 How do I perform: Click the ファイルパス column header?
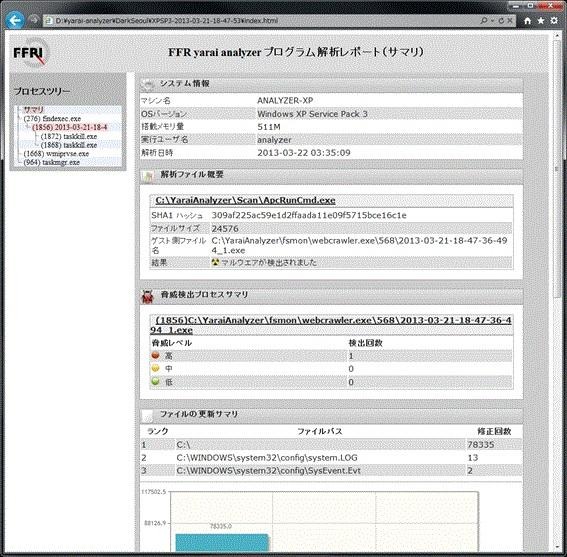pos(320,431)
